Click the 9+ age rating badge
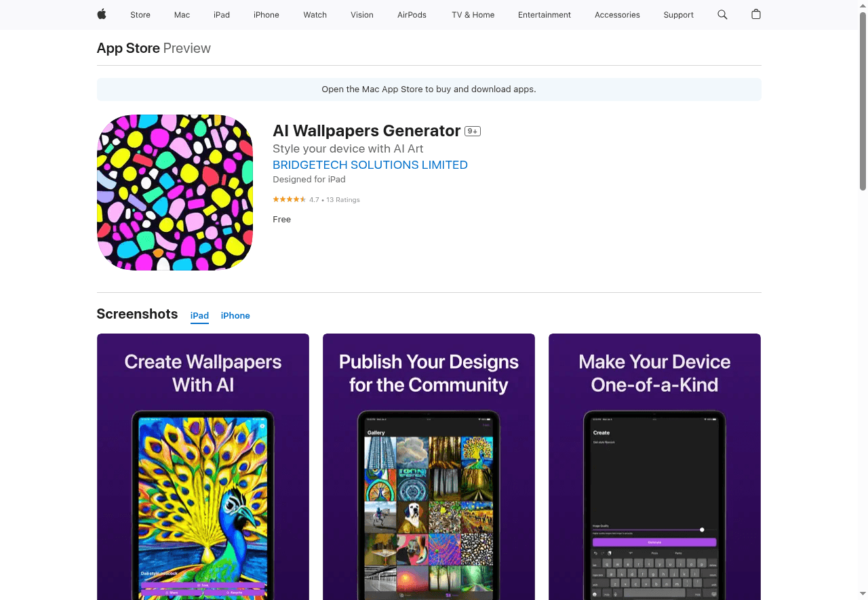This screenshot has height=600, width=868. tap(473, 131)
